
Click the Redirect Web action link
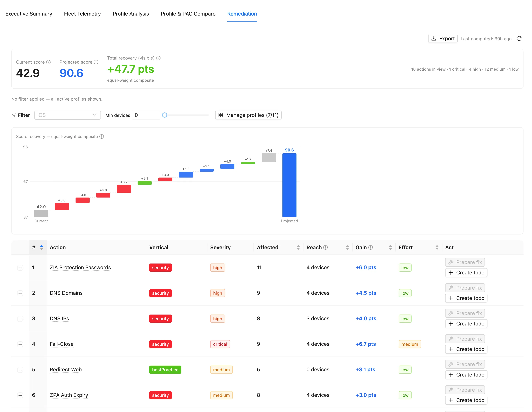(x=66, y=370)
